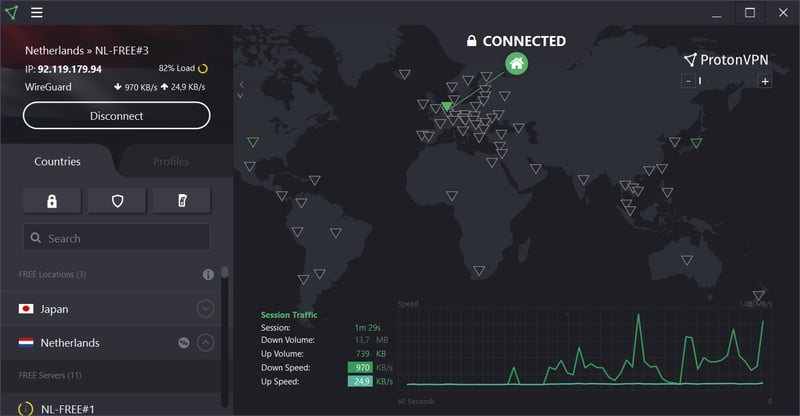Screen dimensions: 800x416
Task: Select the Peru map marker
Action: point(297,232)
